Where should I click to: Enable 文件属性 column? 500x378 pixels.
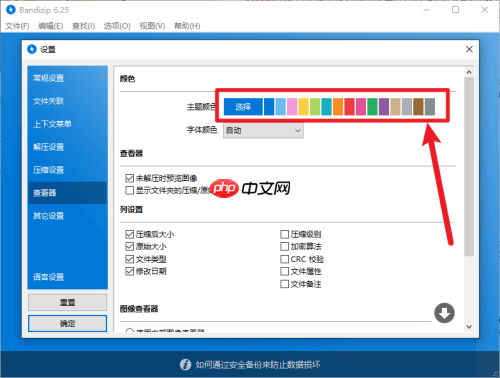click(284, 271)
